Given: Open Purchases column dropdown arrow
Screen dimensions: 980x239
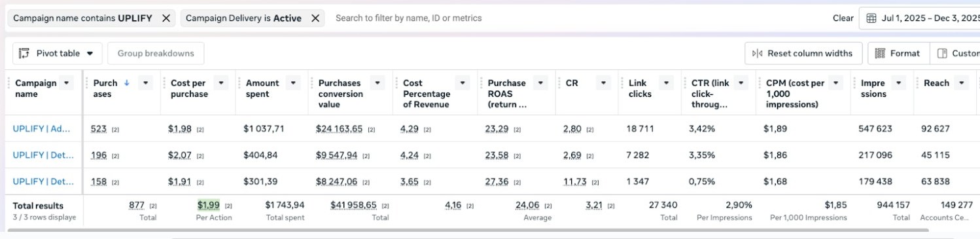Looking at the screenshot, I should (146, 83).
